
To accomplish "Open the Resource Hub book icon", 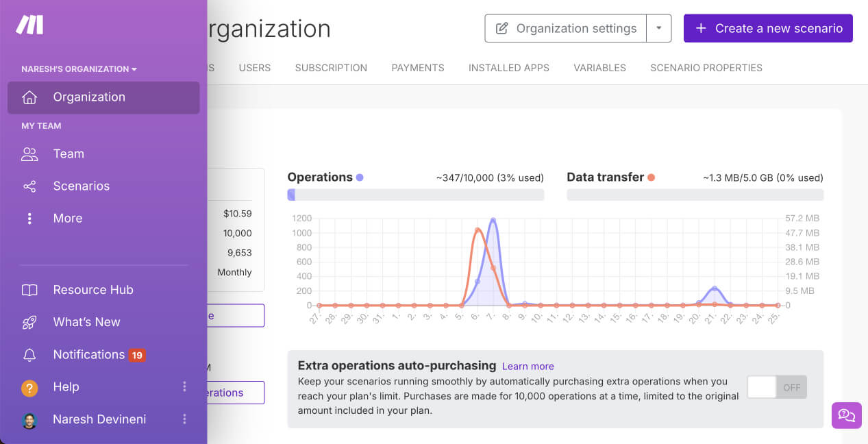I will click(29, 289).
